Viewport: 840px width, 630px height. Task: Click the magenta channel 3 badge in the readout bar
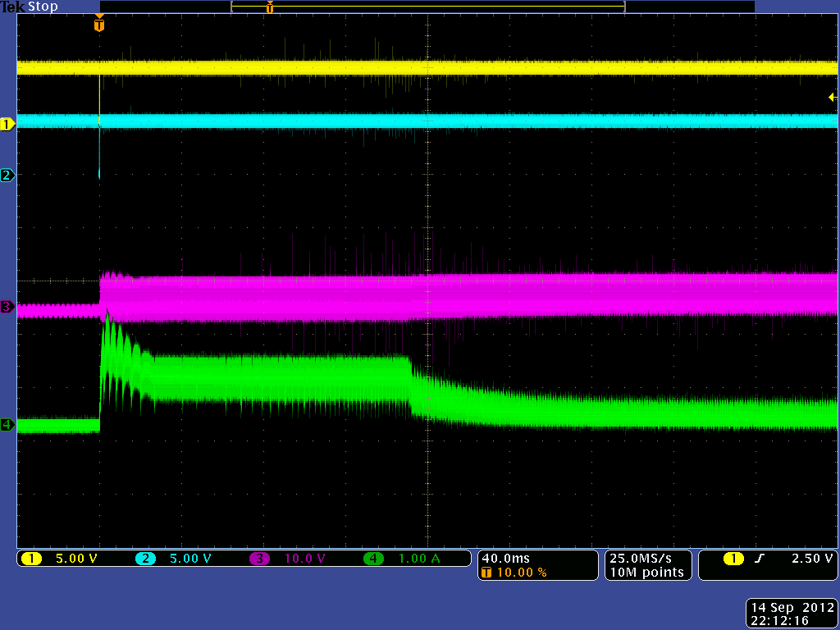259,559
